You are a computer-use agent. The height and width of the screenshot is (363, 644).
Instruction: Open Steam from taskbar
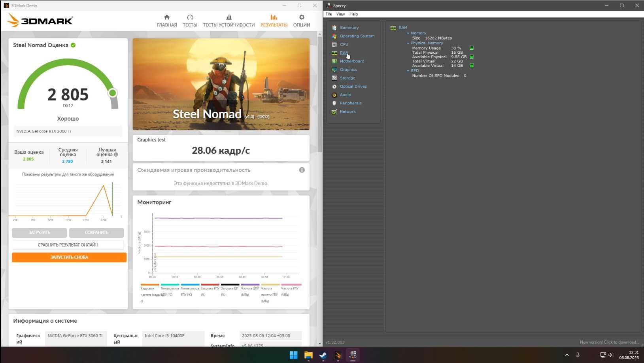pyautogui.click(x=323, y=355)
